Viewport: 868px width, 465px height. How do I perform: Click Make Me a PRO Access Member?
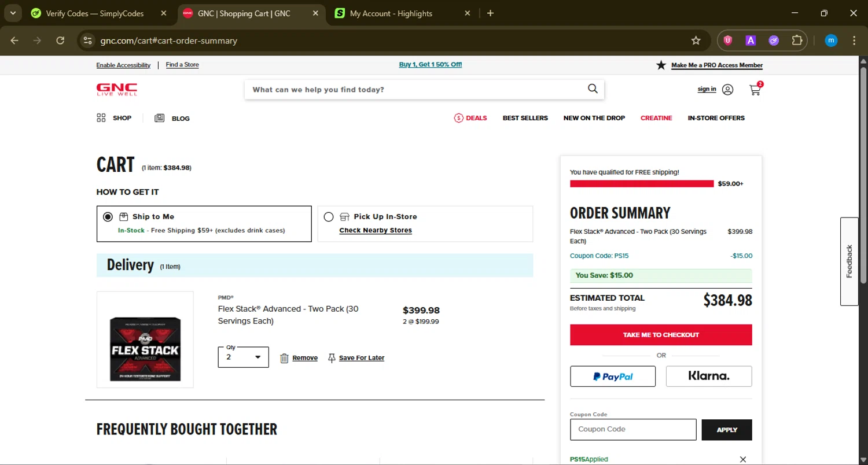[717, 65]
